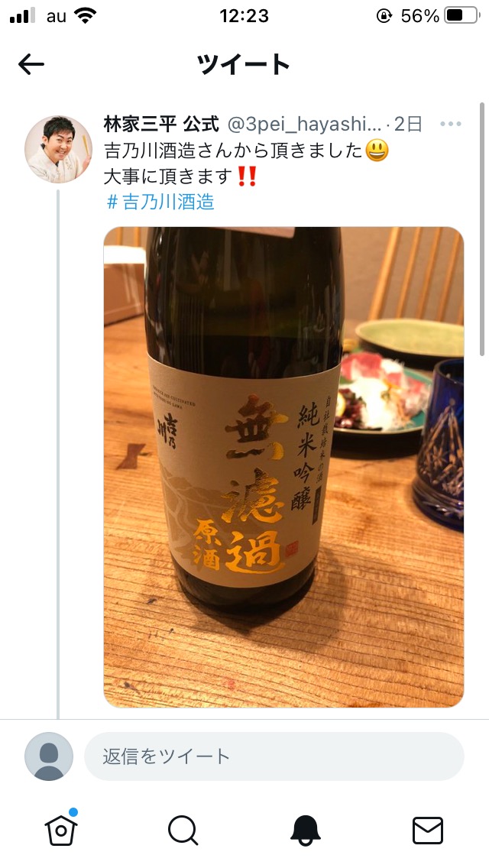
Task: Tap your own avatar beside reply field
Action: (x=49, y=756)
